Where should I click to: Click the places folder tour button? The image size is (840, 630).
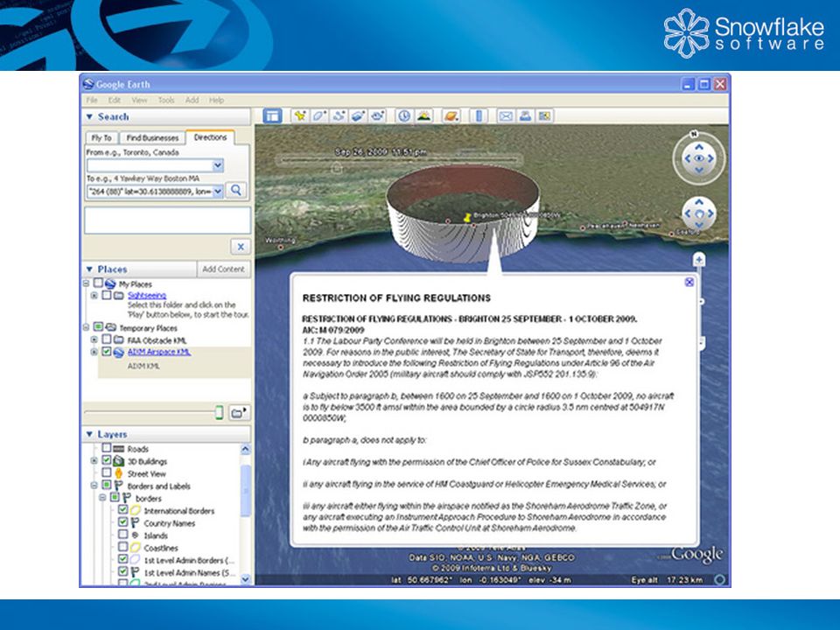pyautogui.click(x=240, y=412)
